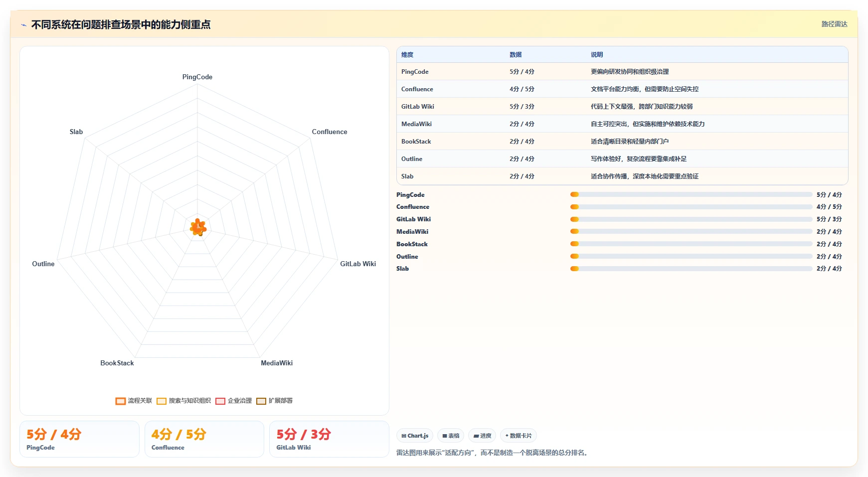868x477 pixels.
Task: Click the BookStack label in progress list
Action: [x=412, y=244]
